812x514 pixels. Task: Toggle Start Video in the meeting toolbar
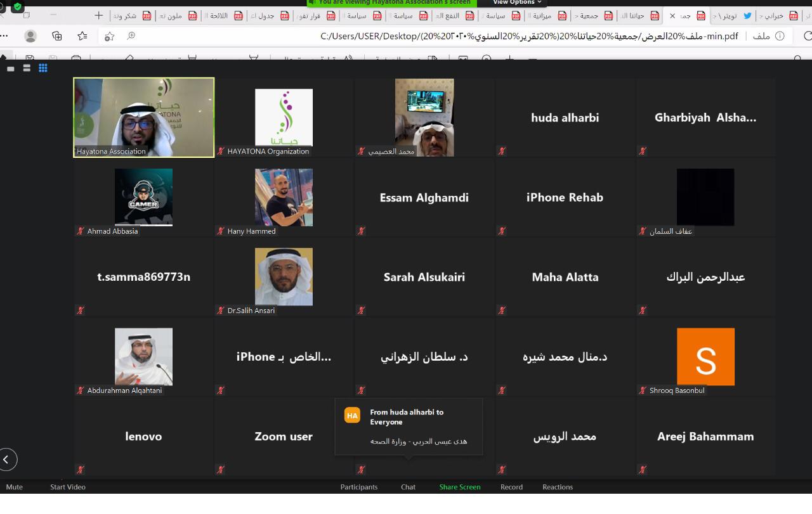pyautogui.click(x=68, y=487)
